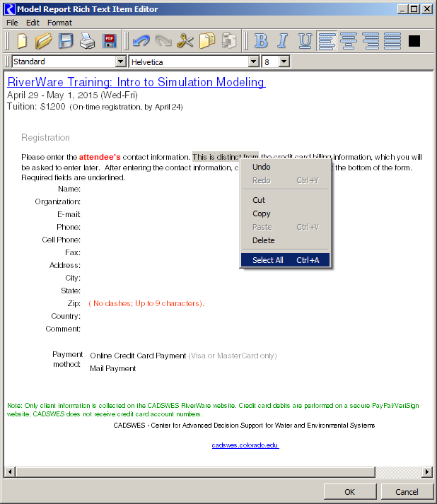Click the horizontal scrollbar thumb
The image size is (437, 504).
click(x=195, y=471)
